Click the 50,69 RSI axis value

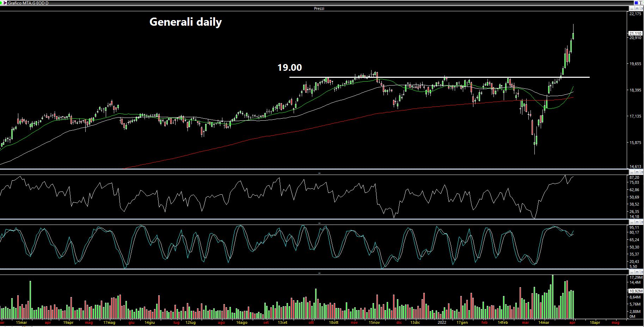[x=634, y=197]
